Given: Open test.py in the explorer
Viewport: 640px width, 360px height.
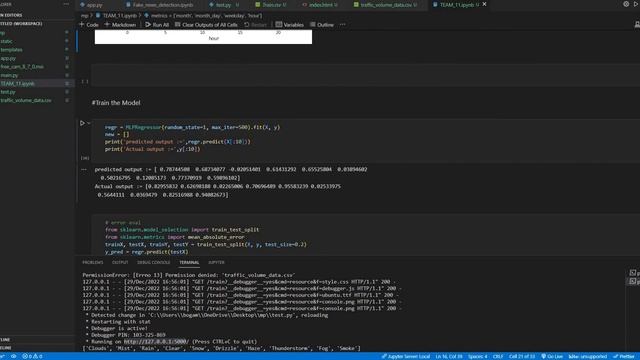Looking at the screenshot, I should [8, 92].
